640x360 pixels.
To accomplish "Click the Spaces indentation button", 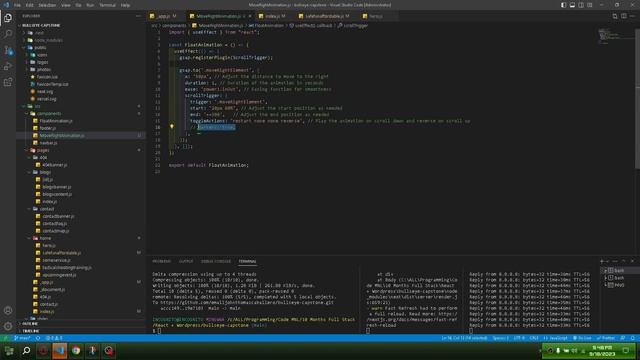I will [x=500, y=338].
